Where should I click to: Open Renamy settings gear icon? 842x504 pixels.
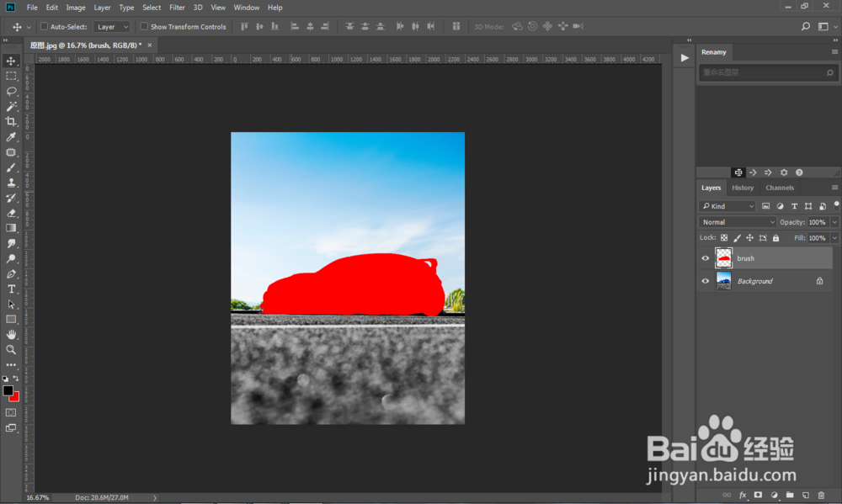[x=784, y=172]
